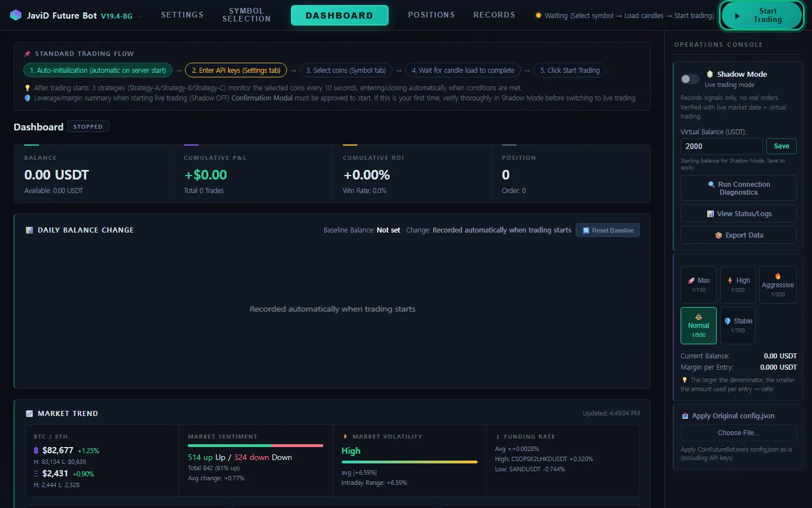Click the Market Trend chart icon
The height and width of the screenshot is (508, 812).
click(29, 414)
